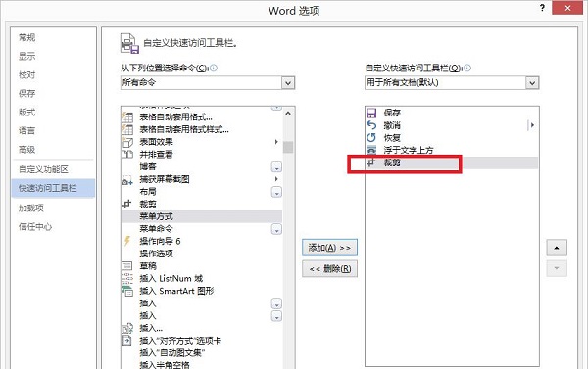Click the lightning icon for 操作向导 6
The image size is (588, 369).
[127, 241]
